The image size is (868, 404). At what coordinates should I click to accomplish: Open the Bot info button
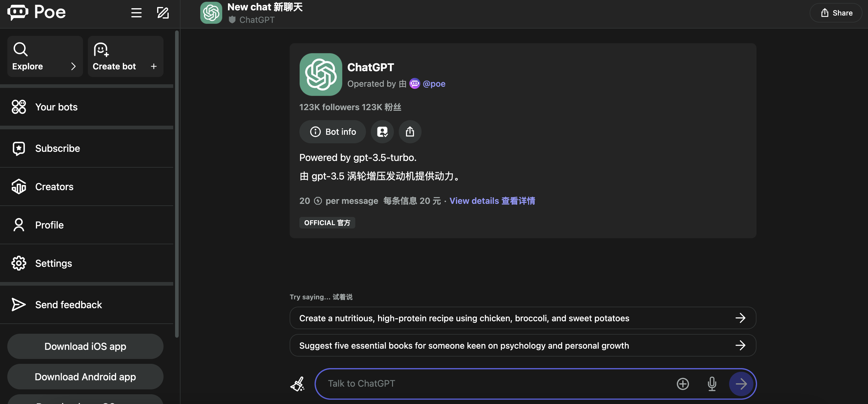(332, 131)
